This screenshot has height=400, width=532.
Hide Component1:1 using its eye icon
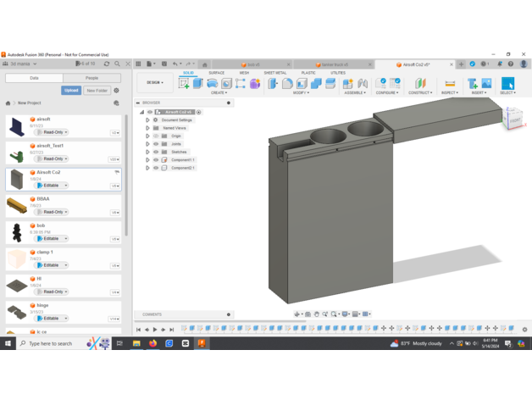156,160
